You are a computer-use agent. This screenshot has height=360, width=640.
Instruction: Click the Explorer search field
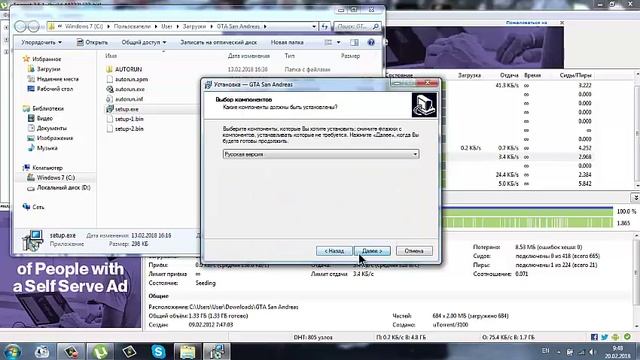point(357,27)
